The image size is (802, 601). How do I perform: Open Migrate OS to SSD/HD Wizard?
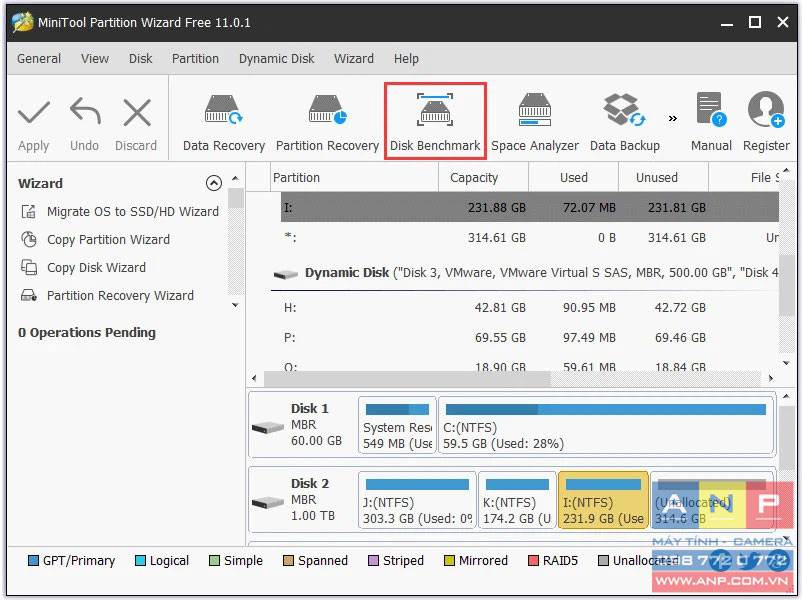[133, 211]
